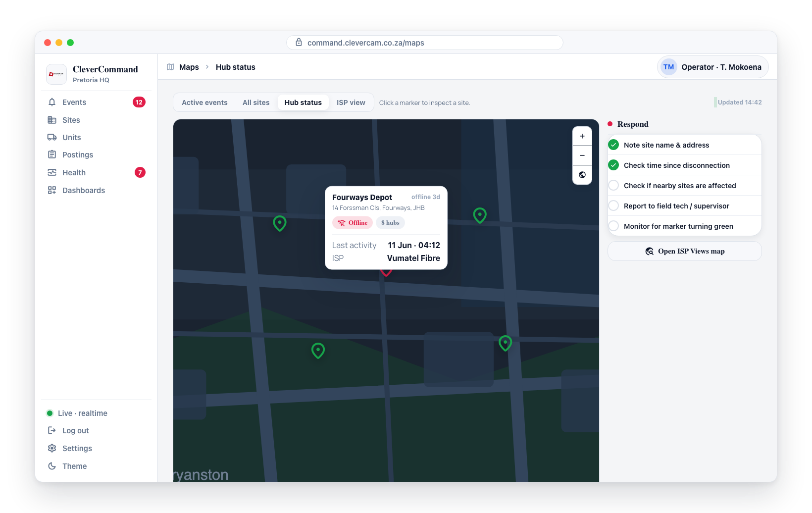The image size is (812, 513).
Task: Click the Dashboards grid icon
Action: 52,190
